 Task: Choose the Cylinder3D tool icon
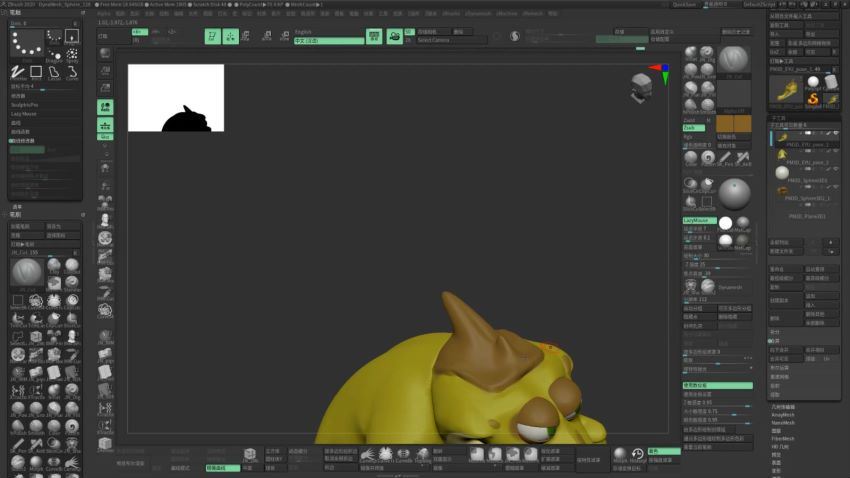point(830,82)
